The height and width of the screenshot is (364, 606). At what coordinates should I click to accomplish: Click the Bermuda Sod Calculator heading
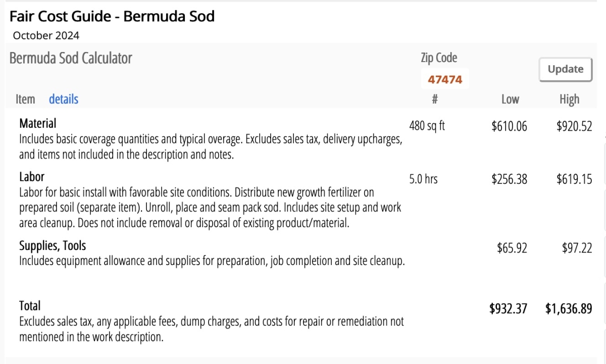tap(71, 58)
